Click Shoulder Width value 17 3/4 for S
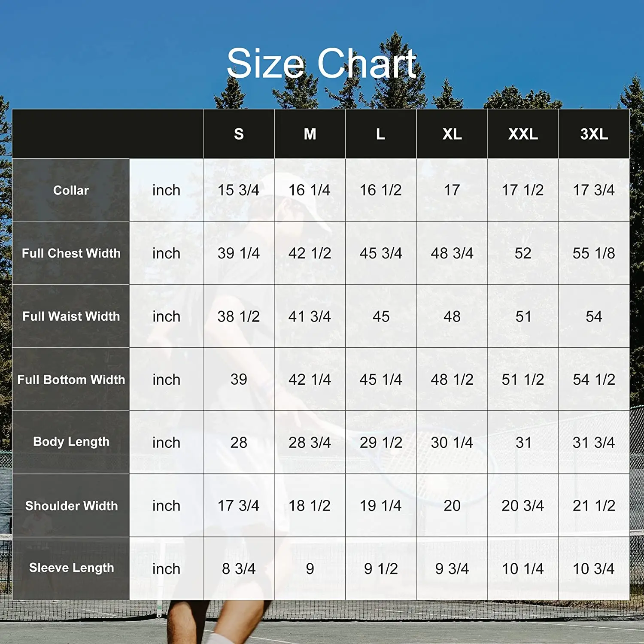Screen dimensions: 644x644 click(239, 506)
